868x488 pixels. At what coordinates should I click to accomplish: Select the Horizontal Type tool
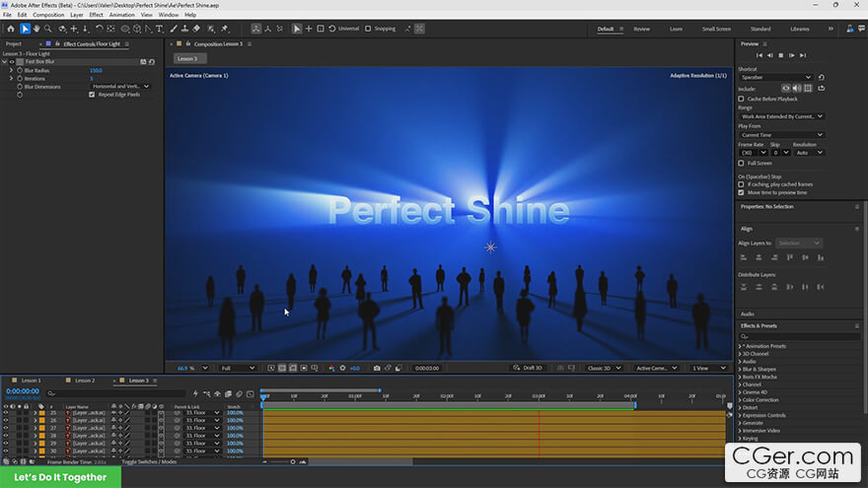tap(160, 29)
